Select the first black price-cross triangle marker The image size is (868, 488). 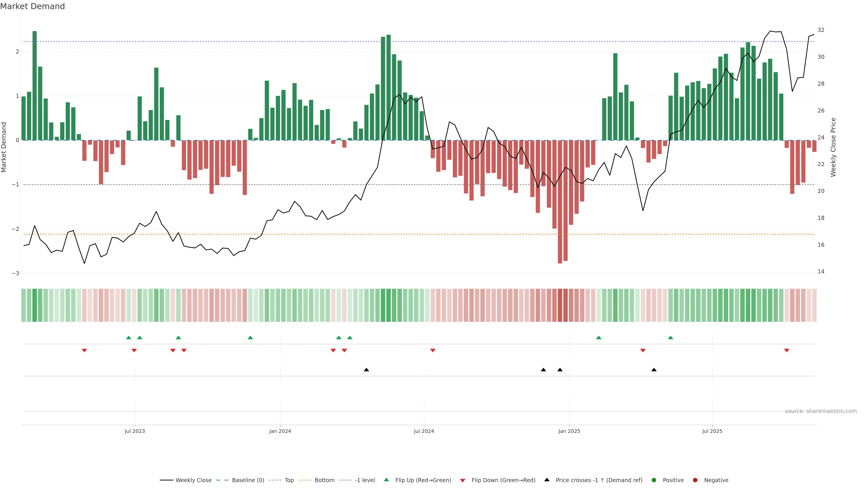(366, 370)
